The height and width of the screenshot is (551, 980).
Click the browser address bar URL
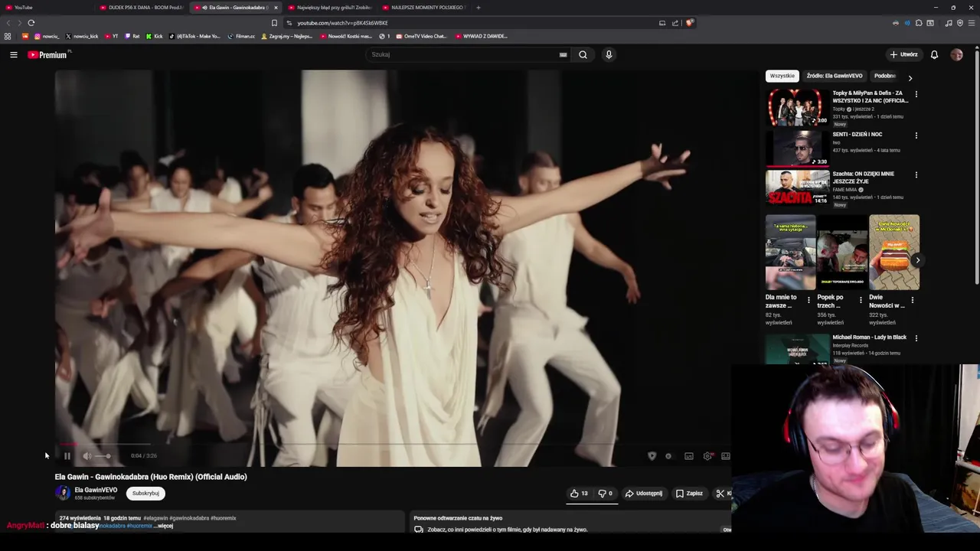coord(342,23)
